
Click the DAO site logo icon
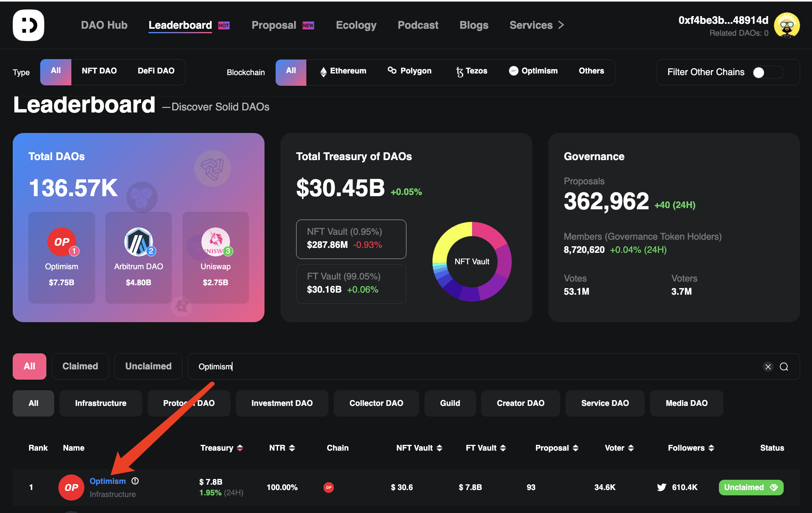click(28, 25)
